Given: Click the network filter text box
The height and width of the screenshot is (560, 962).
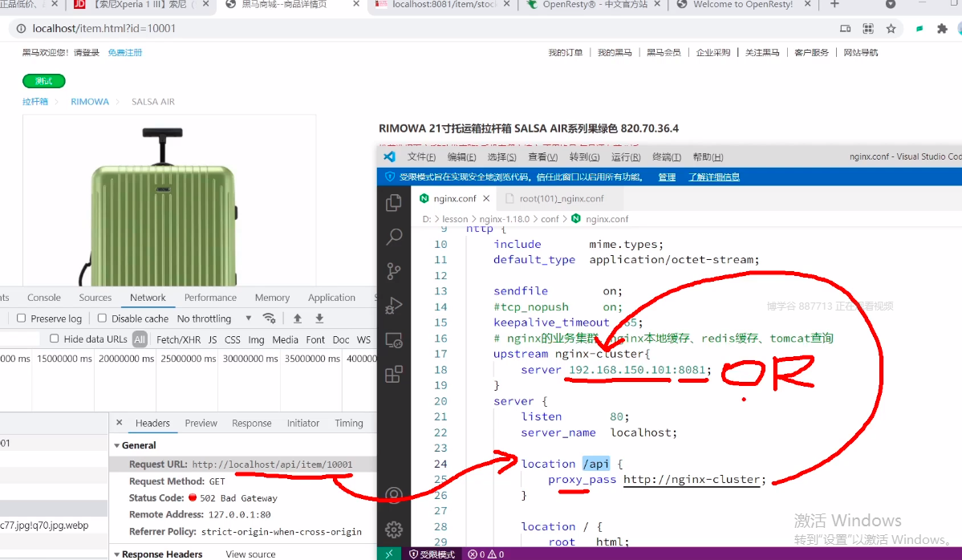Looking at the screenshot, I should click(19, 339).
